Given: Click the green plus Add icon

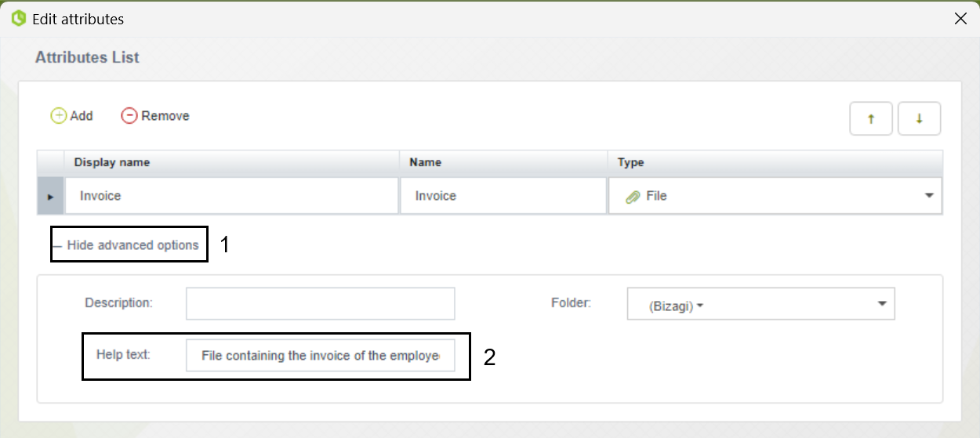Looking at the screenshot, I should pos(59,116).
